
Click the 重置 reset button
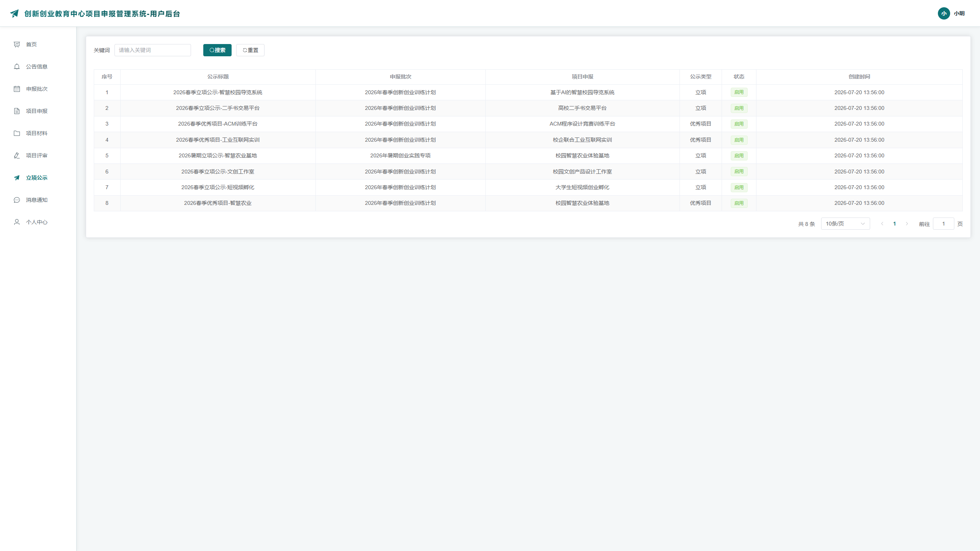coord(250,50)
